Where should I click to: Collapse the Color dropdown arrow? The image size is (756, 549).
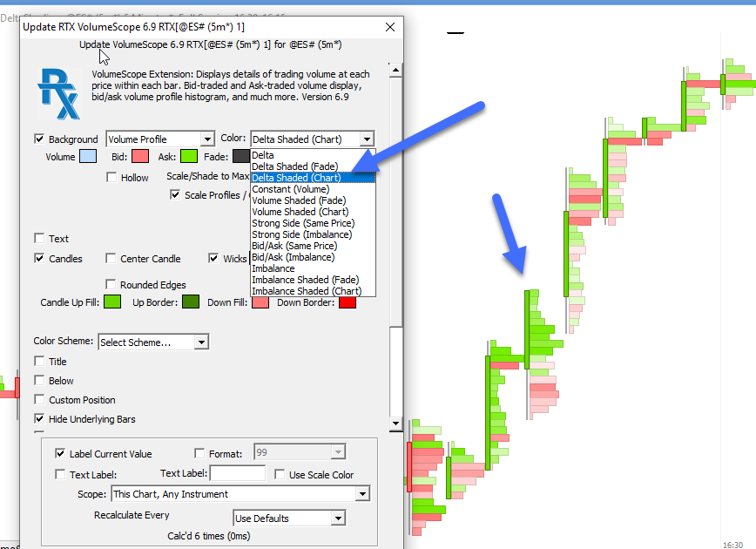click(367, 139)
